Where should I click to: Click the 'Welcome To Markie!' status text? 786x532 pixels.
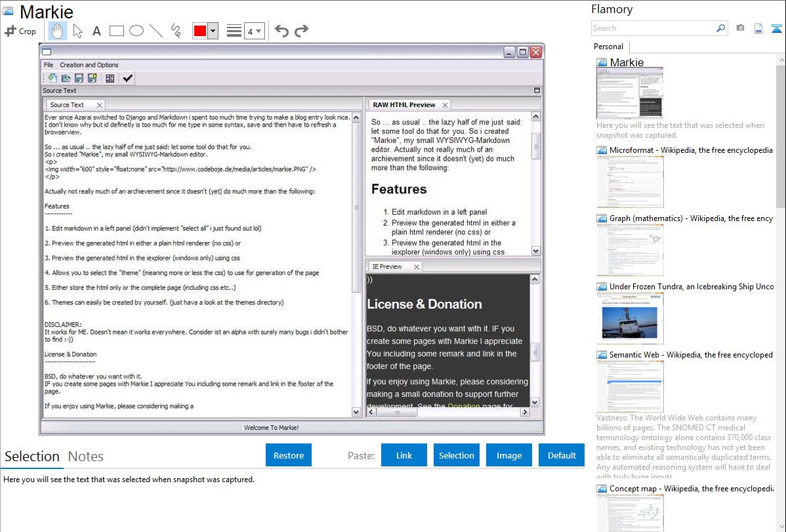271,428
